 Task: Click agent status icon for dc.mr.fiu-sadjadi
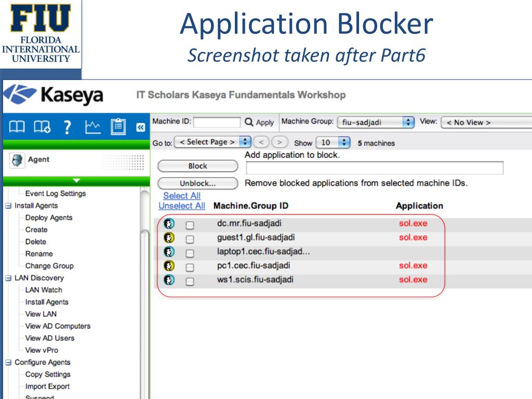coord(169,223)
